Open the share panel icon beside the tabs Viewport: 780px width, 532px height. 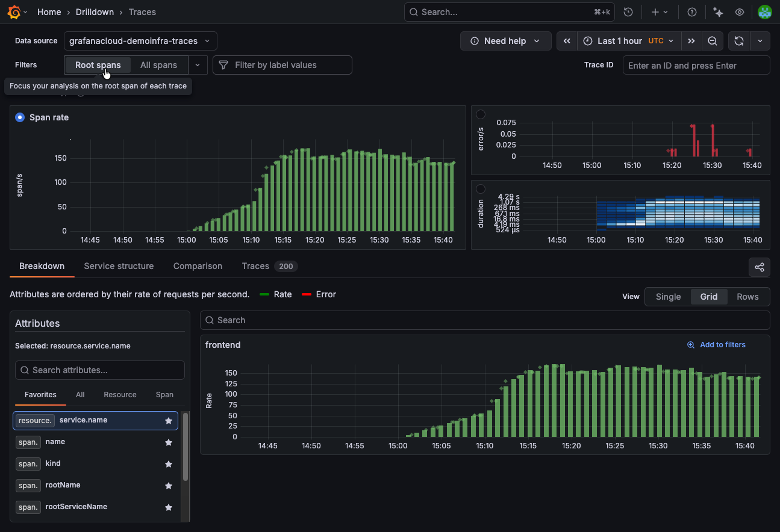(x=759, y=267)
